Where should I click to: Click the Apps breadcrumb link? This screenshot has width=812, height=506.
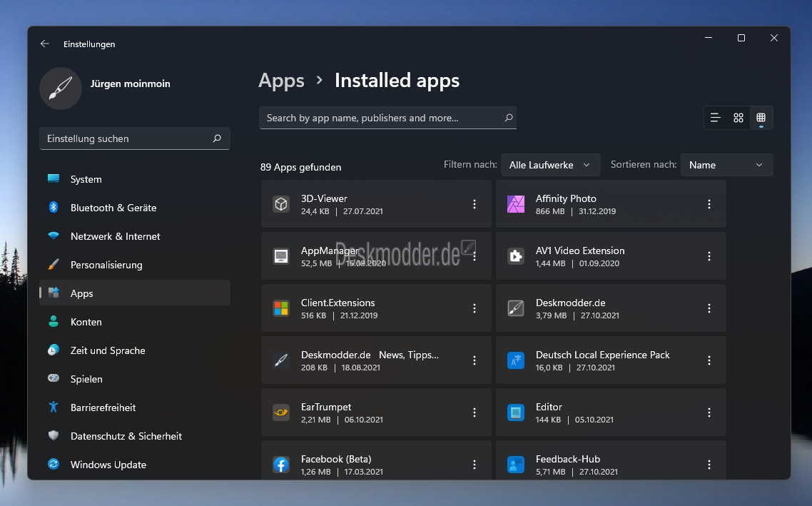tap(281, 81)
